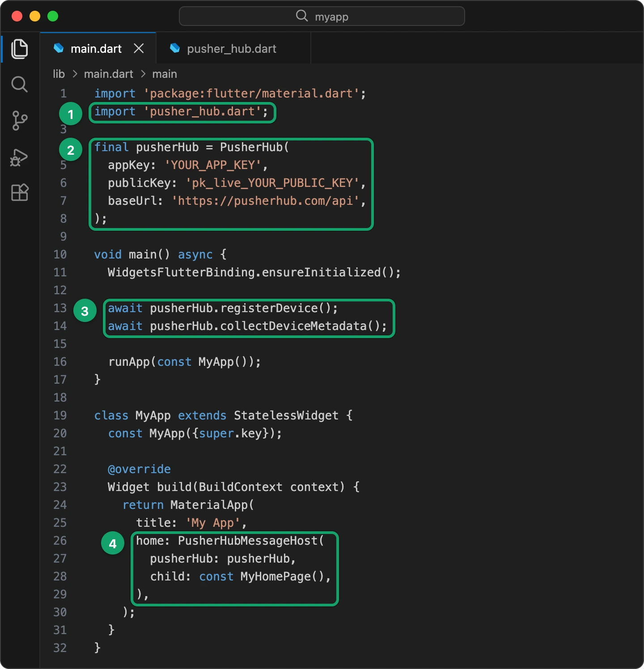Click the yellow minimize window button
Screen dimensions: 644x669
(x=35, y=16)
